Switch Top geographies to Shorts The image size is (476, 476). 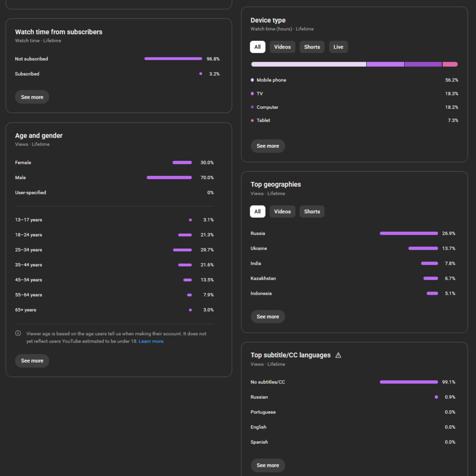(312, 211)
